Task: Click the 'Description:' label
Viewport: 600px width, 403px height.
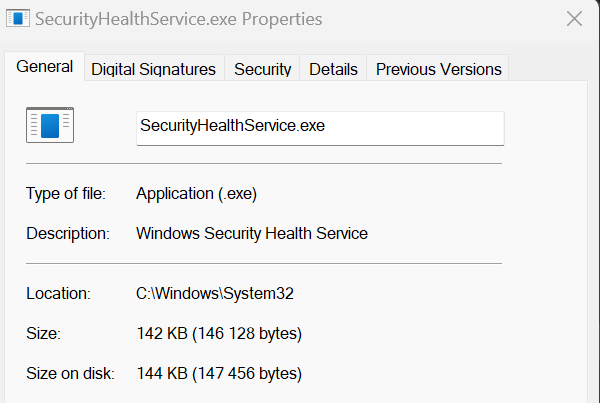Action: click(68, 233)
